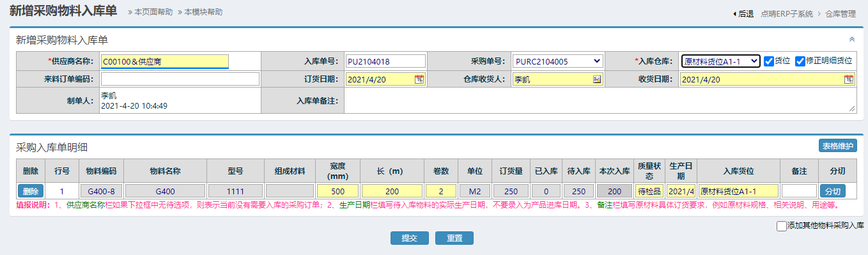Open 本页面帮助 link
This screenshot has width=868, height=255.
point(151,12)
